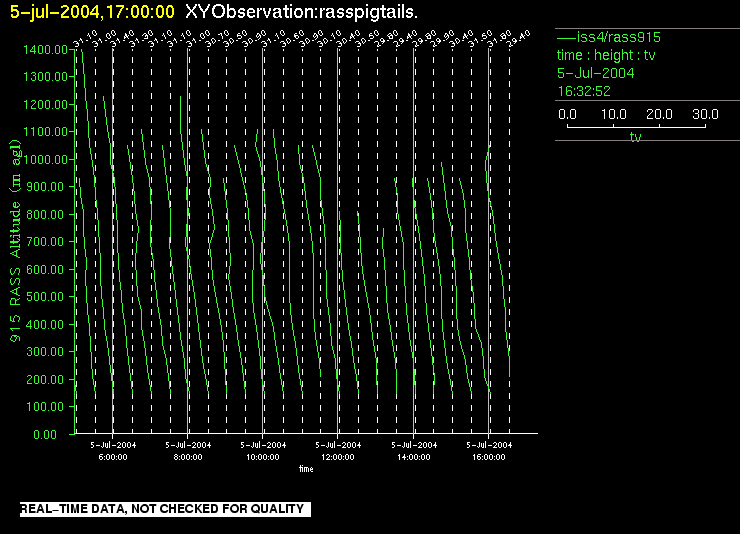Click the 700.00 altitude tick label

46,242
